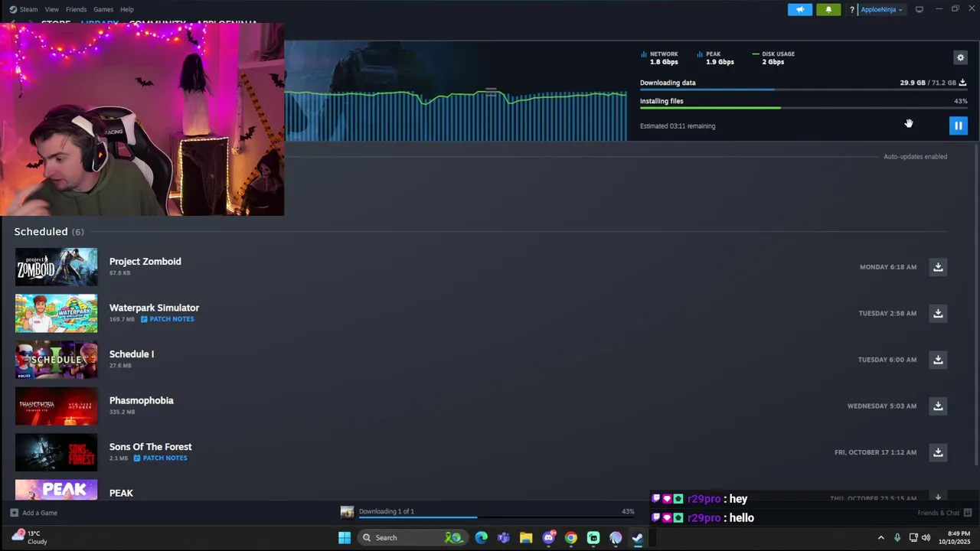This screenshot has width=980, height=551.
Task: Open Google Chrome from taskbar
Action: point(570,537)
